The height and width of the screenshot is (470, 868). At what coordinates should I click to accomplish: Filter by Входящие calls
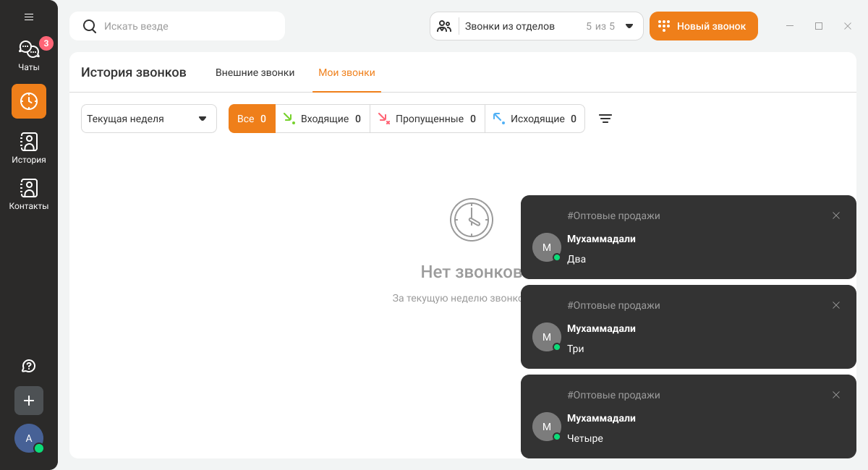(x=323, y=119)
